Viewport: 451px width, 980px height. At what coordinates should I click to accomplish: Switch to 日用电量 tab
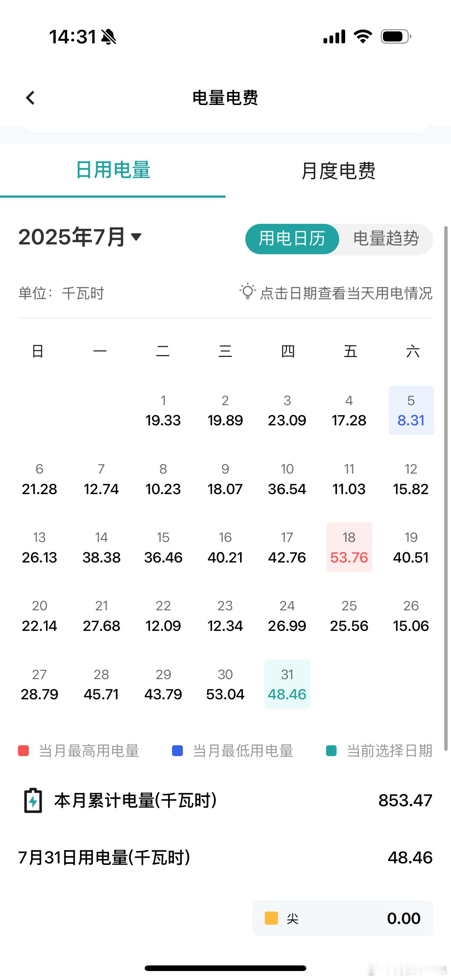tap(113, 170)
